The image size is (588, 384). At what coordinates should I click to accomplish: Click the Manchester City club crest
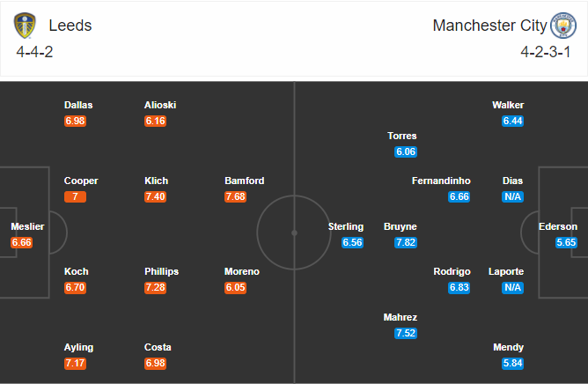pos(562,26)
